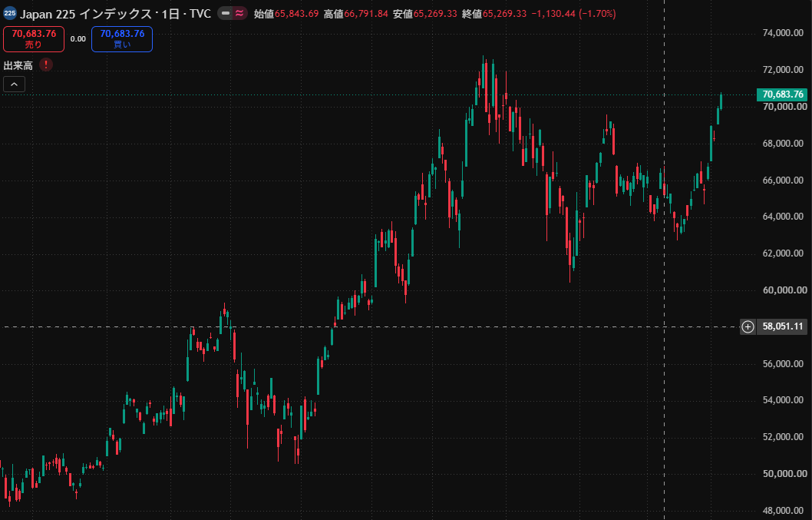812x520 pixels.
Task: Click 66,000.00 on the price axis
Action: point(784,181)
